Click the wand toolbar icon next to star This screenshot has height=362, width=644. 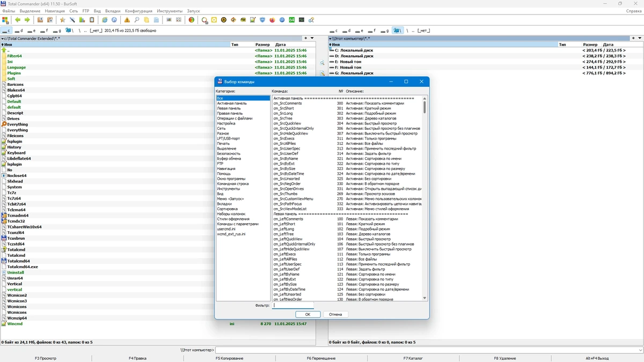pyautogui.click(x=72, y=20)
